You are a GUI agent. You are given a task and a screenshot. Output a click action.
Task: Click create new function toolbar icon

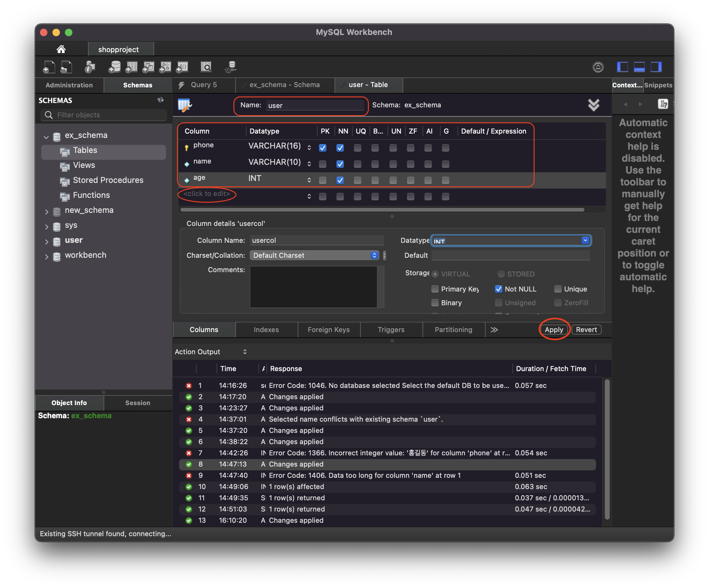tap(182, 67)
